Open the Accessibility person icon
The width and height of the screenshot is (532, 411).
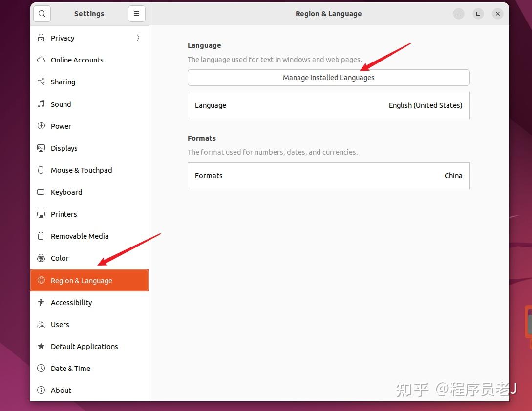[x=41, y=302]
